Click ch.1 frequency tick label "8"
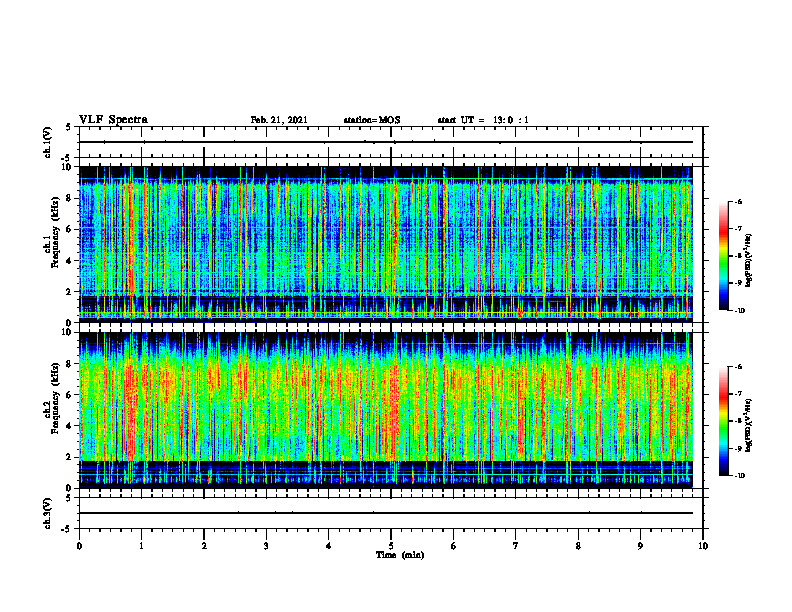Image resolution: width=792 pixels, height=612 pixels. 69,198
